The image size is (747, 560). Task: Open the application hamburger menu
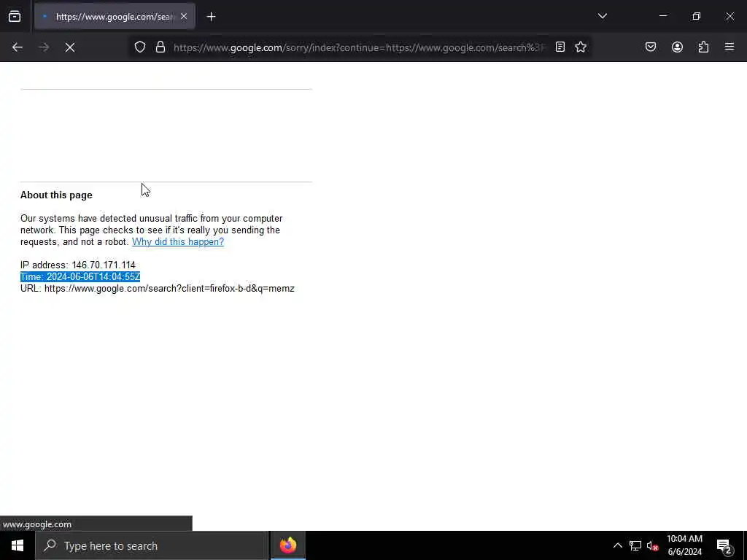729,47
